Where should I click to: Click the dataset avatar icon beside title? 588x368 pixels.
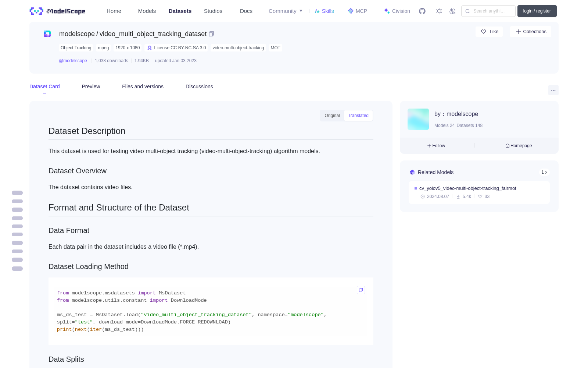click(x=47, y=34)
